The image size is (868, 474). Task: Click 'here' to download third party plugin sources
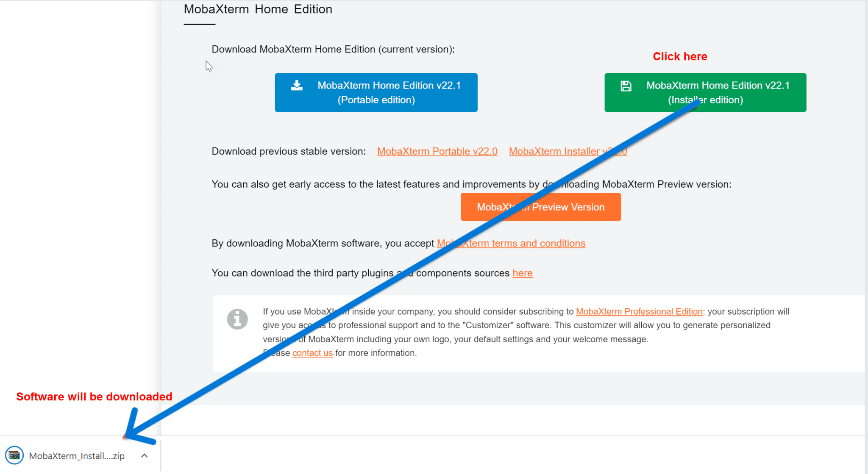click(522, 273)
